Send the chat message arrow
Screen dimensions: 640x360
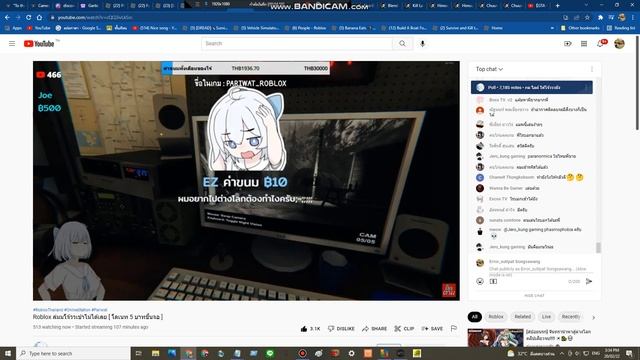(589, 281)
